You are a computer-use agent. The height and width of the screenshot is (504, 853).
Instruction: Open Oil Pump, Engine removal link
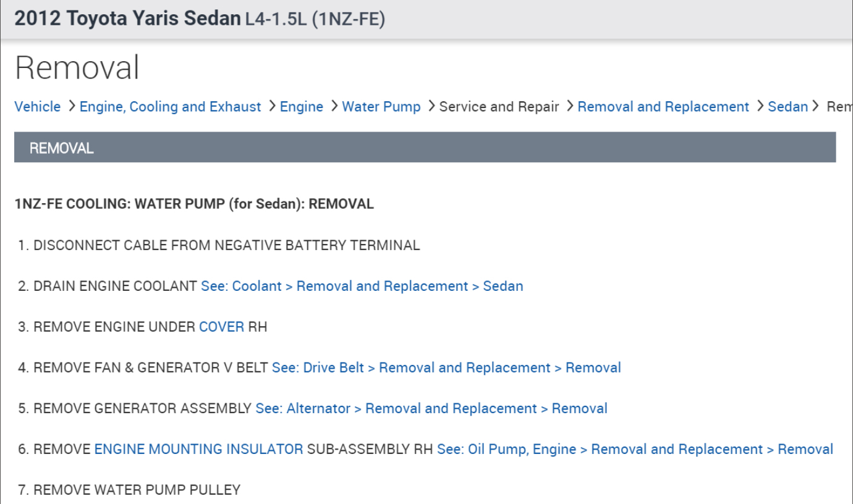(634, 449)
